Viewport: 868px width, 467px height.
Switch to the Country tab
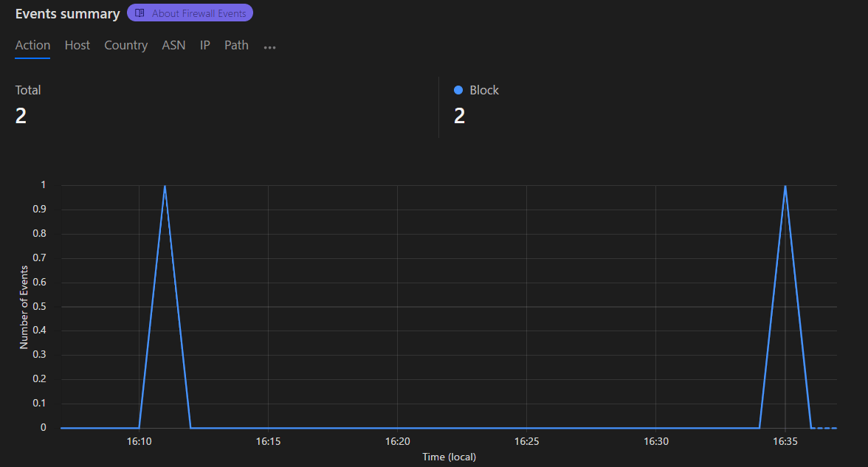point(125,46)
